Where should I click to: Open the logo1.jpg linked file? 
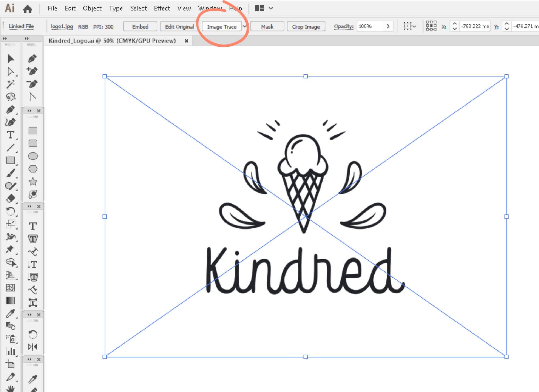click(x=61, y=26)
